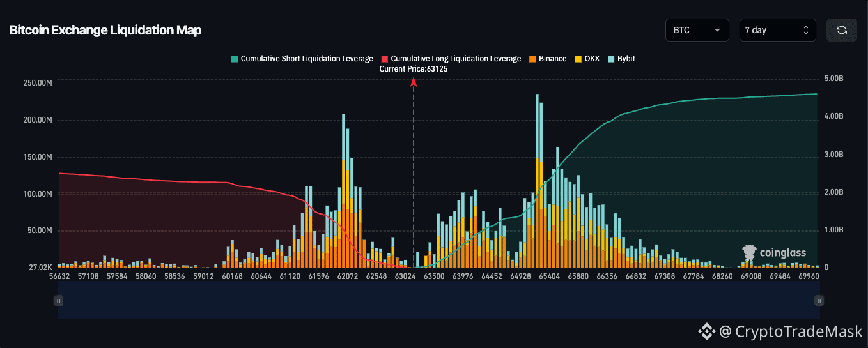Click the Bitcoin Exchange Liquidation Map title
This screenshot has height=348, width=868.
(x=105, y=30)
